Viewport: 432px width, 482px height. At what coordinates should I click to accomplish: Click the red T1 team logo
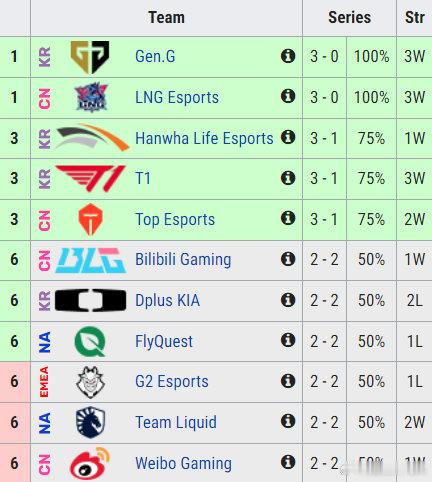pyautogui.click(x=90, y=178)
